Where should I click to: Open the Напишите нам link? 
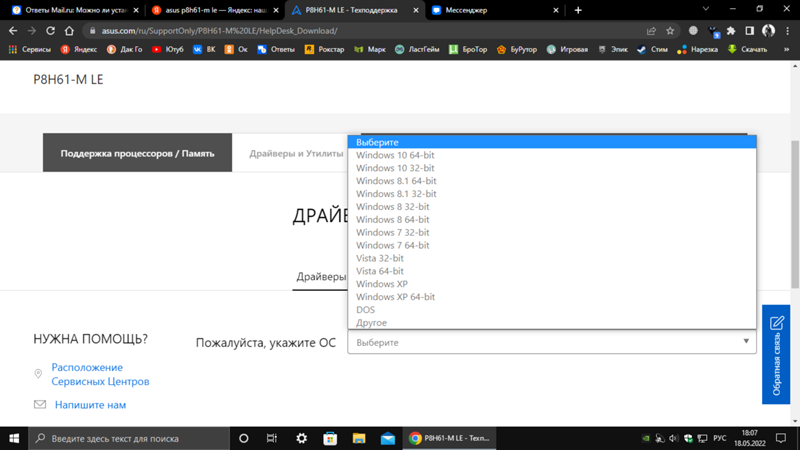[x=90, y=405]
